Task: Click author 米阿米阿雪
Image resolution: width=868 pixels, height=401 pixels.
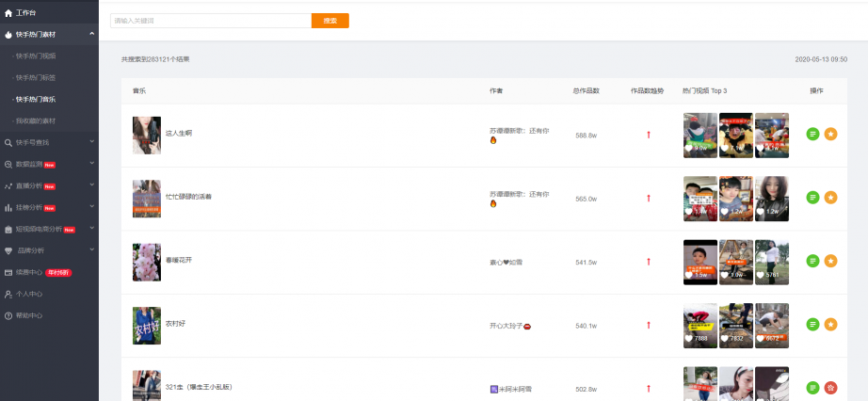Action: 511,390
